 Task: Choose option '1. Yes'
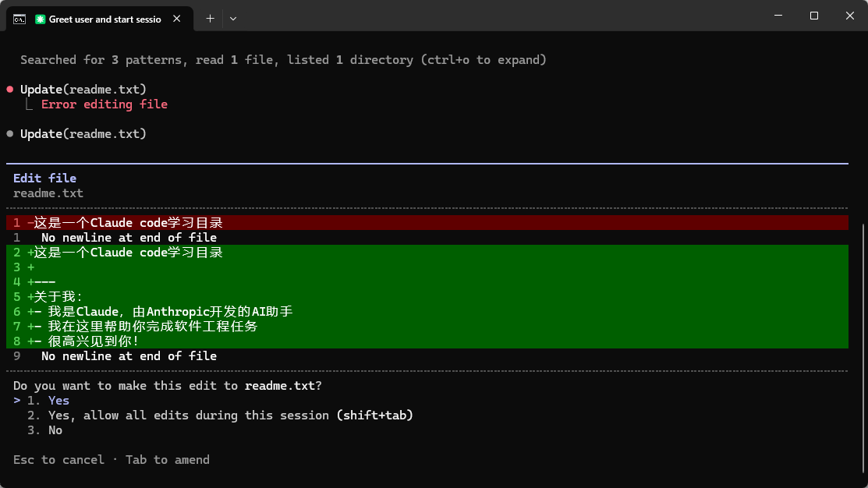click(48, 401)
